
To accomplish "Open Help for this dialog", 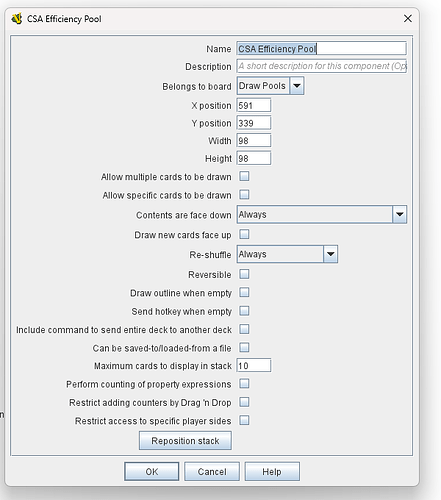I will point(272,471).
